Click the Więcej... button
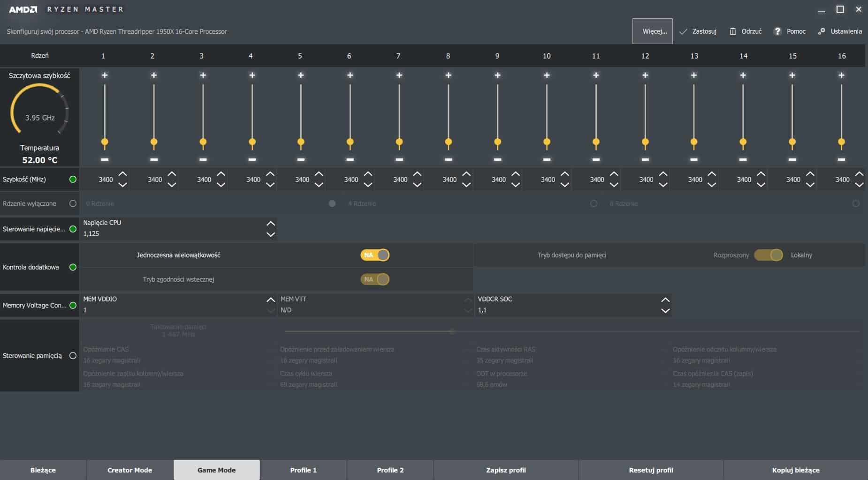 [653, 31]
